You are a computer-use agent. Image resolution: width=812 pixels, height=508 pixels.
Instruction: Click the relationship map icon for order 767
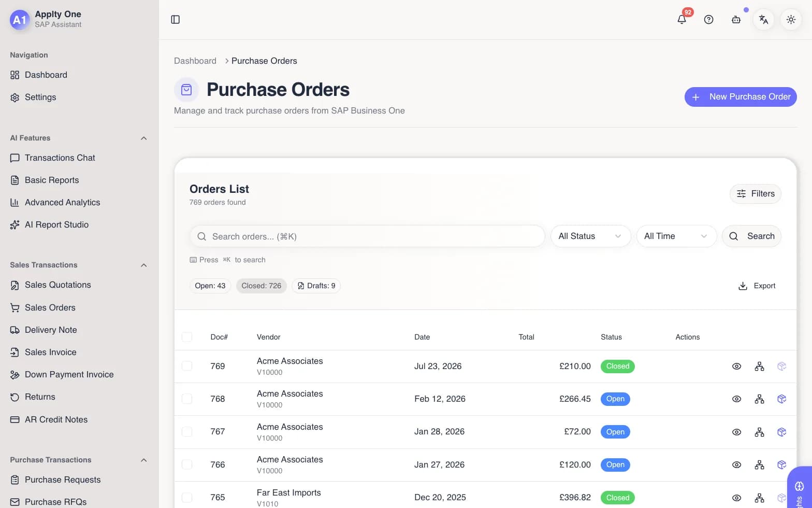tap(759, 432)
